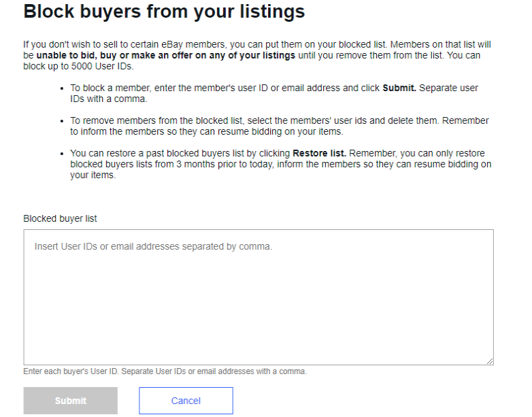Click the 'Enter each buyer's User ID' helper text

[x=165, y=371]
